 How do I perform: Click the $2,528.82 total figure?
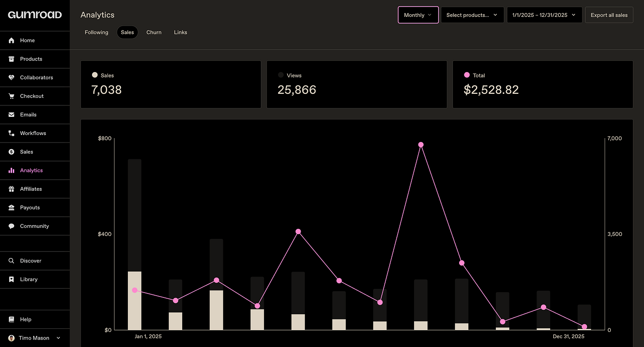coord(491,90)
